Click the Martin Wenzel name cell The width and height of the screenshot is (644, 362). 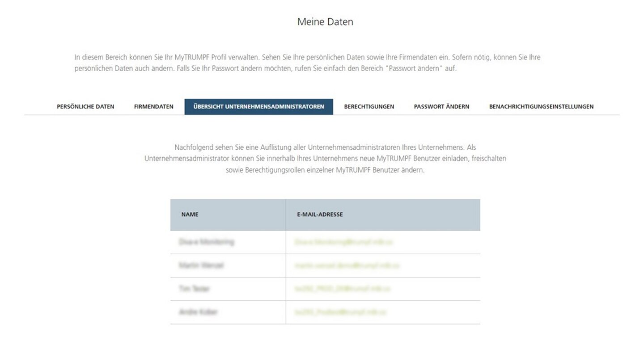click(x=201, y=265)
